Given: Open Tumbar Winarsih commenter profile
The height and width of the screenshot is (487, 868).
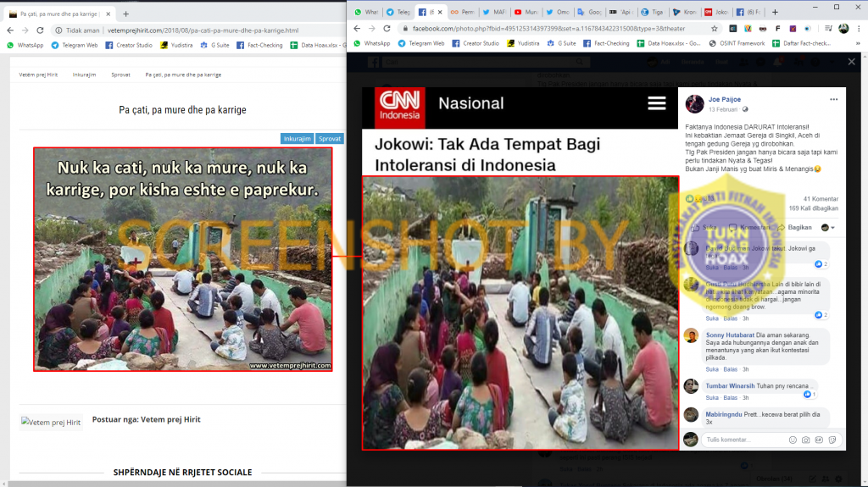Looking at the screenshot, I should (x=730, y=385).
